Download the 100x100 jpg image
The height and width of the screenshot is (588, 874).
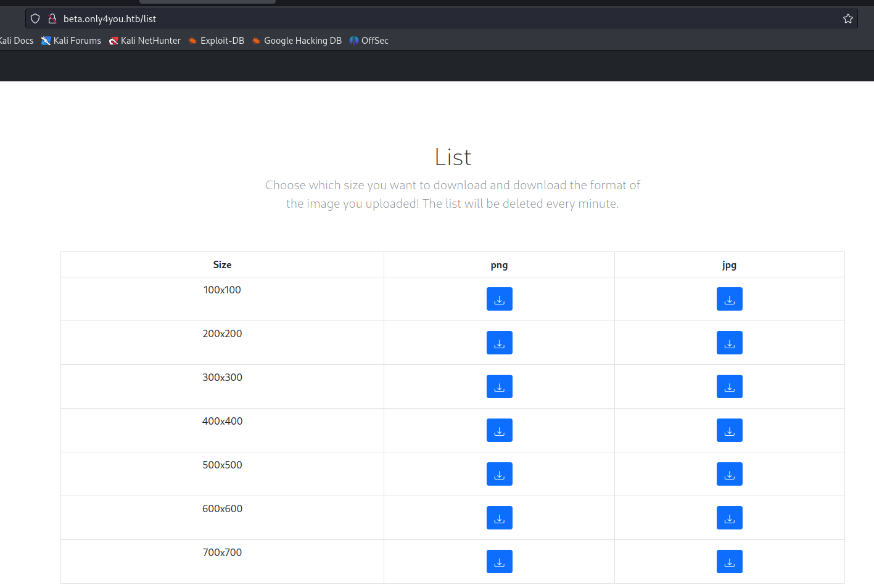729,299
